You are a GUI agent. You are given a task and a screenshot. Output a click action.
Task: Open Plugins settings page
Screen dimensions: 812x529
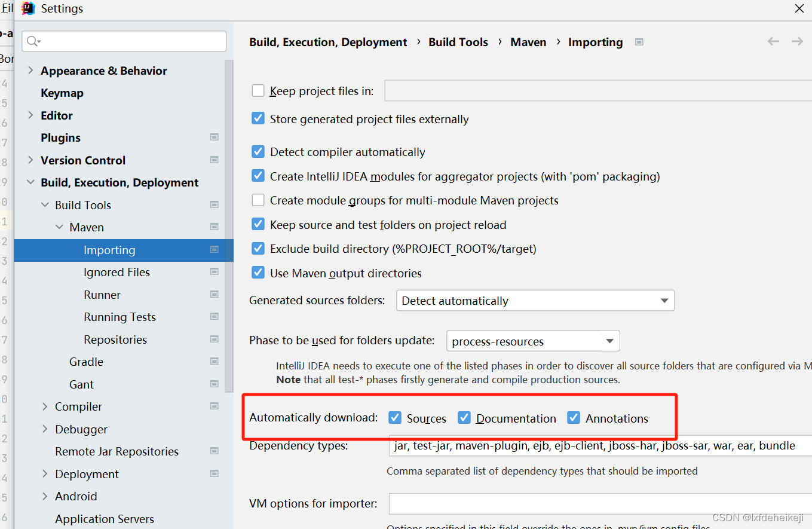tap(60, 137)
